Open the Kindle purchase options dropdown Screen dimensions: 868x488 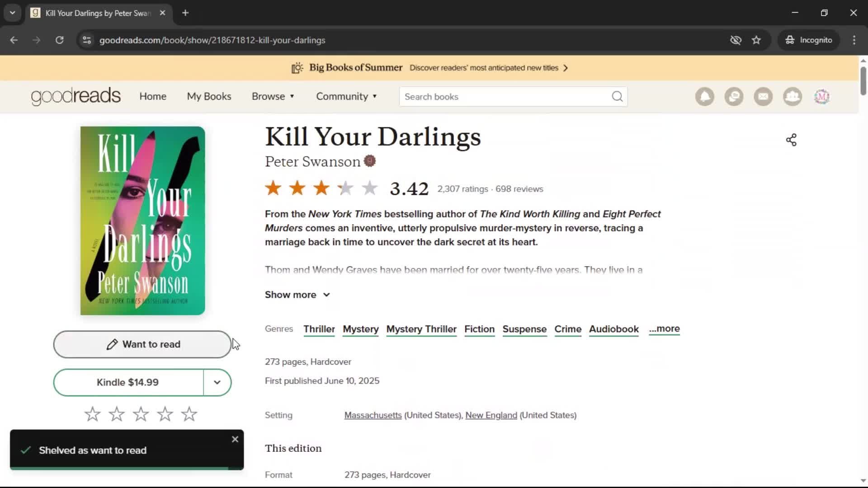(x=217, y=382)
